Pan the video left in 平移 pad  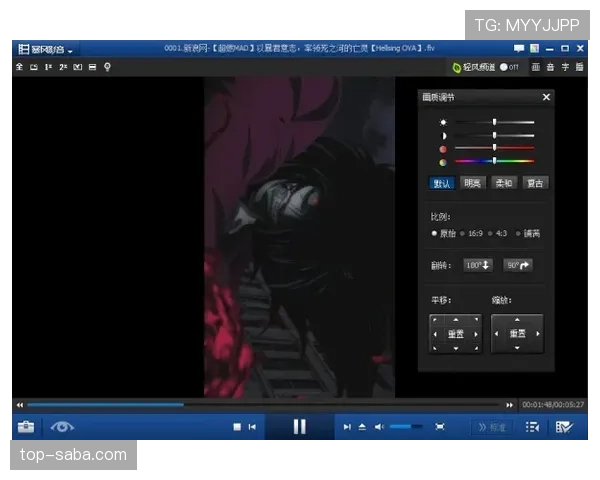[x=435, y=334]
